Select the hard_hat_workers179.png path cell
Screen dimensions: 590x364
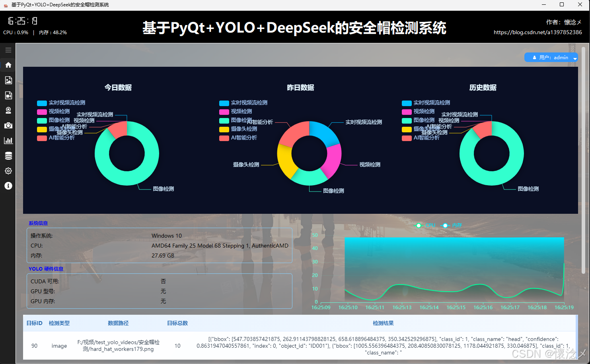[x=118, y=346]
